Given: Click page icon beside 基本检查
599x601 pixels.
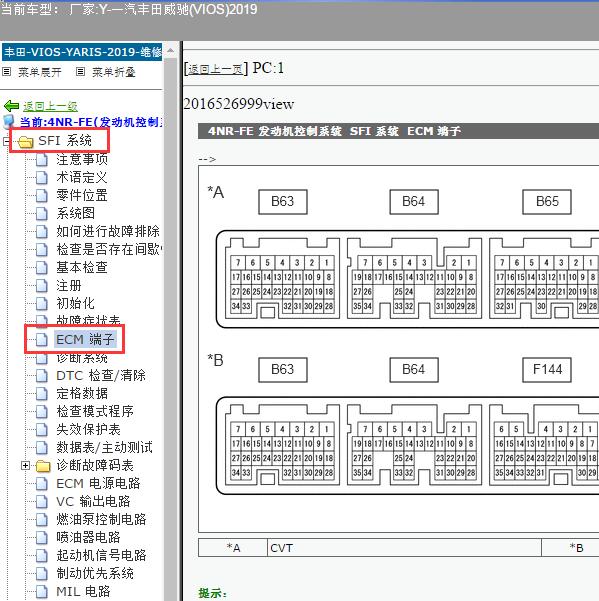Looking at the screenshot, I should click(x=41, y=268).
